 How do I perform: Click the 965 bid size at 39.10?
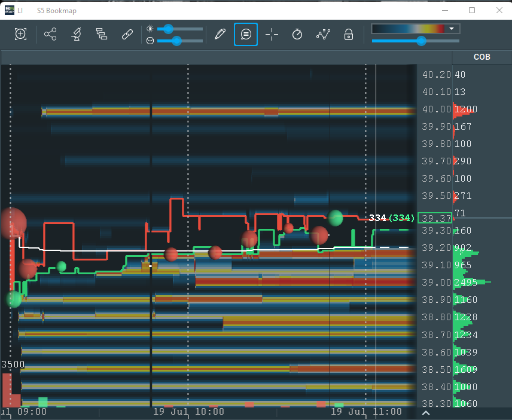(463, 265)
